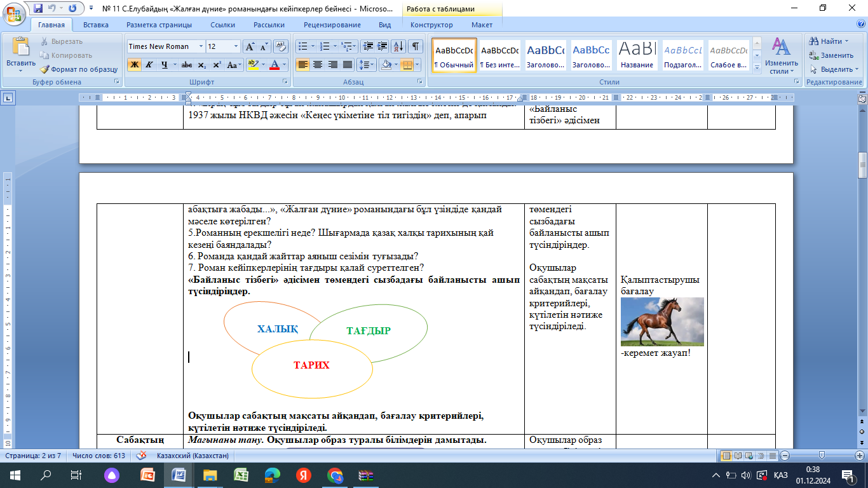
Task: Toggle strikethrough (abc) formatting
Action: pos(187,65)
